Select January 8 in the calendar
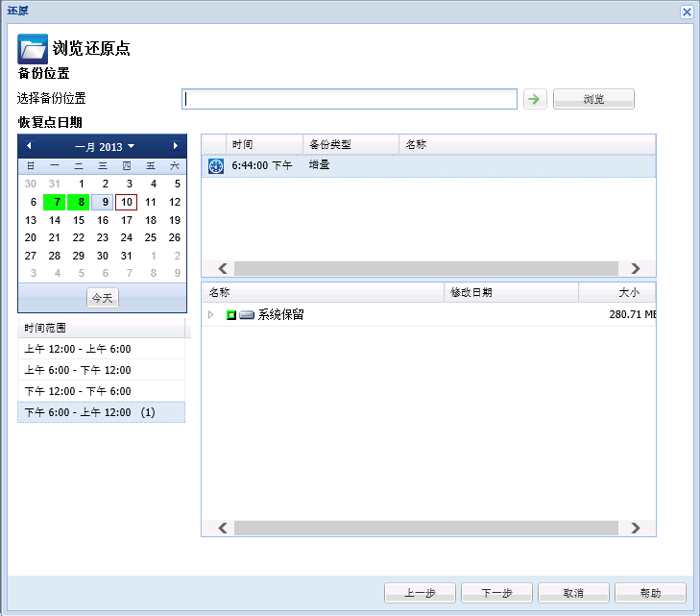 [x=79, y=202]
